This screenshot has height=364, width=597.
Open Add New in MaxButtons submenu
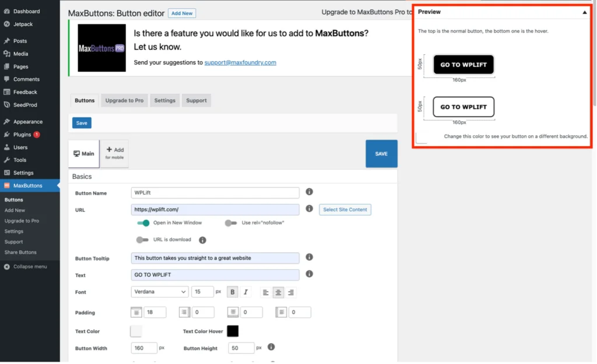[15, 210]
